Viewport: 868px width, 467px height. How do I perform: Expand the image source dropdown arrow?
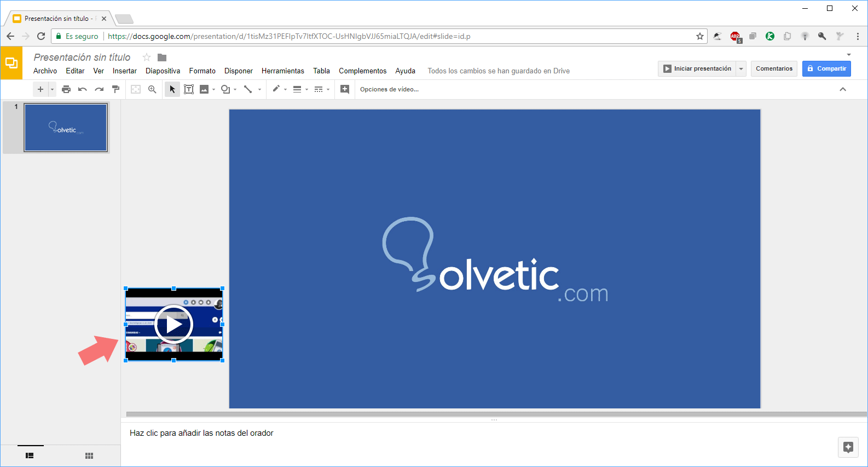[214, 89]
